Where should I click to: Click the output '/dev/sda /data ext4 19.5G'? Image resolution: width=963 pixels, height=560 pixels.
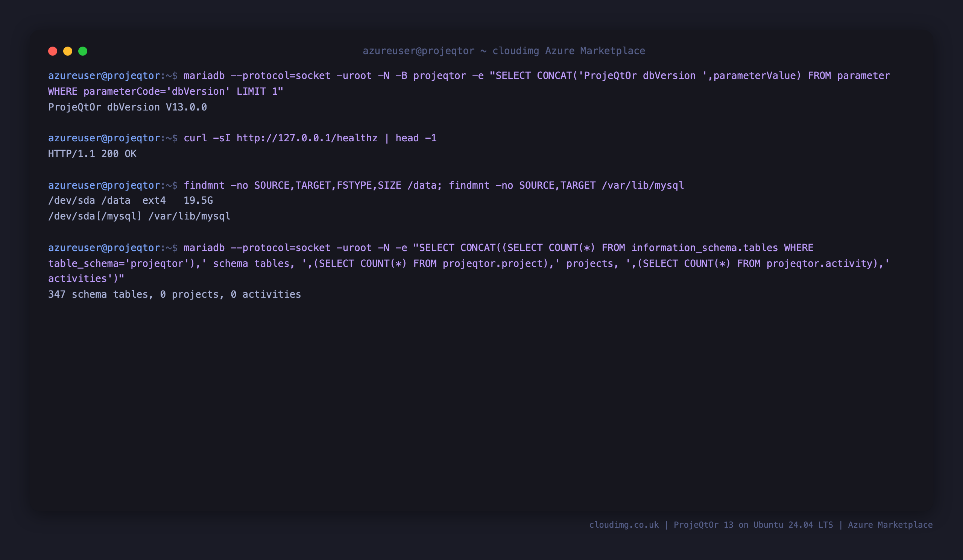(x=130, y=200)
